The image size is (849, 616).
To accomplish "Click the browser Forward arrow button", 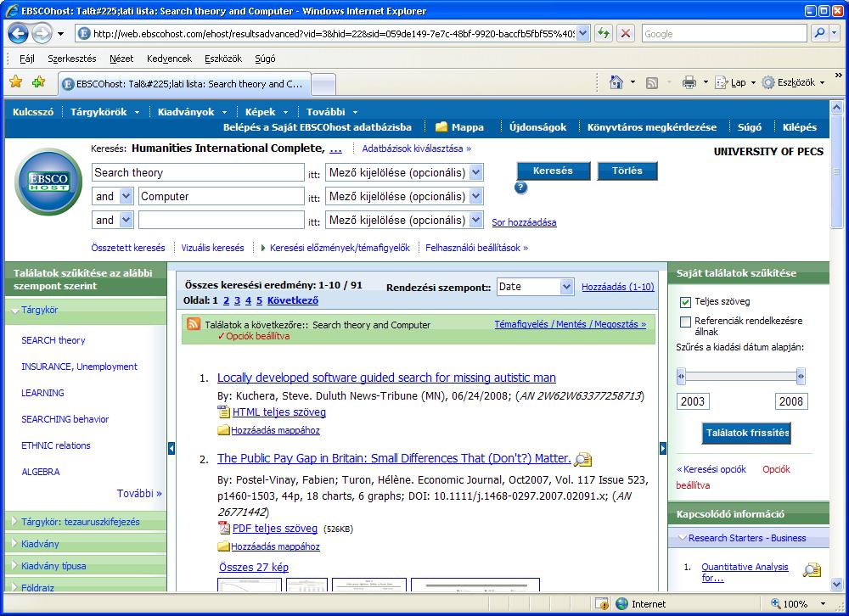I will click(x=42, y=34).
